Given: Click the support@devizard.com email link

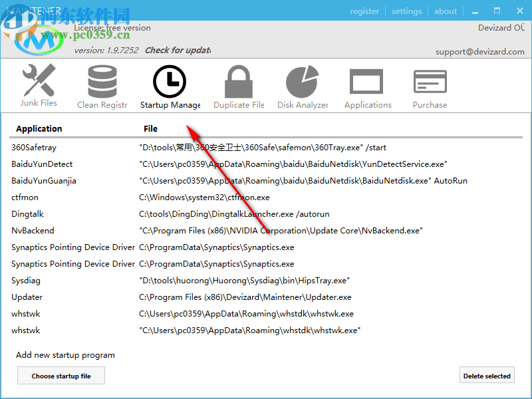Looking at the screenshot, I should click(479, 52).
